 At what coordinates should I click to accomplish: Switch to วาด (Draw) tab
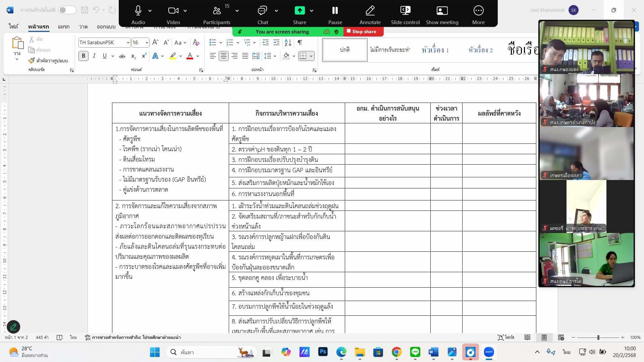click(x=83, y=26)
